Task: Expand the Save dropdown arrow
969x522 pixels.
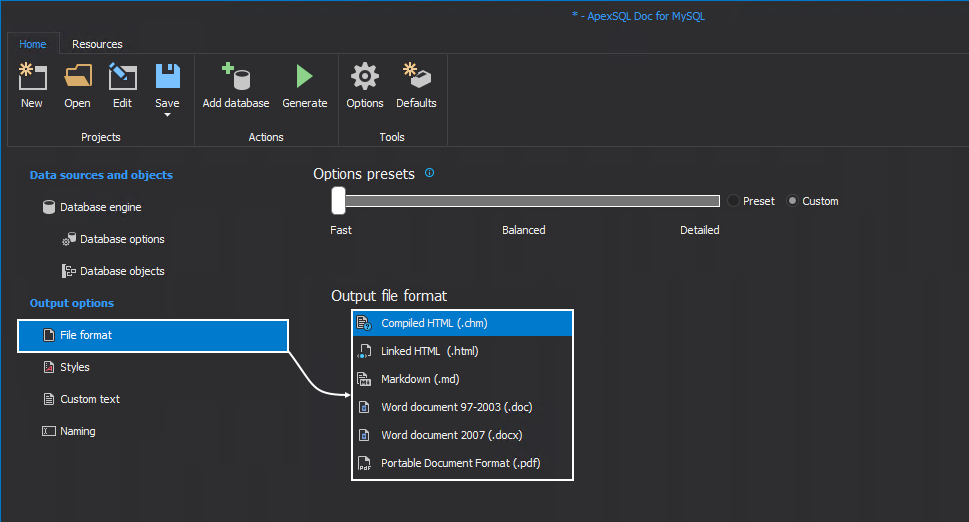Action: 167,115
